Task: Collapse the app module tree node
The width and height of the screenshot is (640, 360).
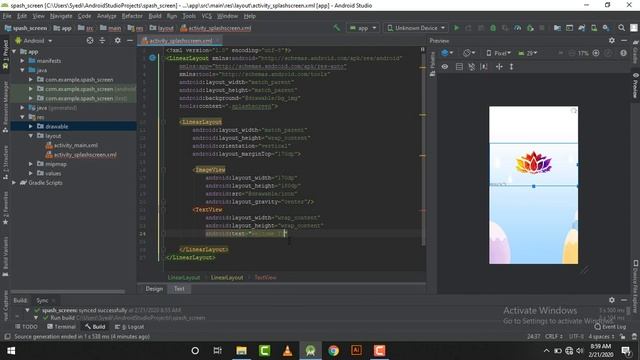Action: point(14,51)
